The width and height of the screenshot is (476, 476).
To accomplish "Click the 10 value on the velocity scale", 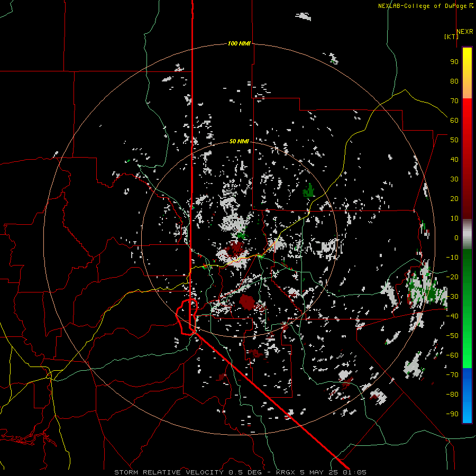I will 454,218.
